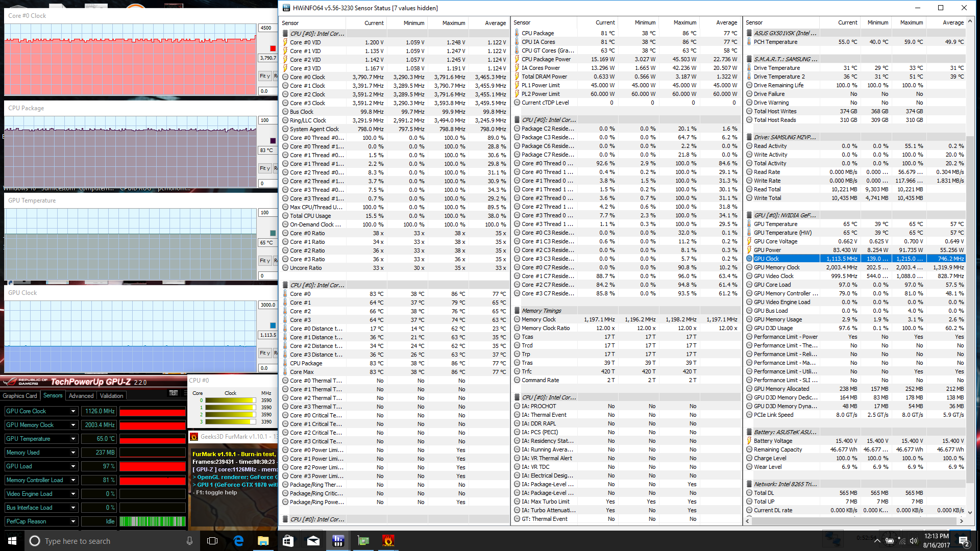Open the Mail app taskbar icon
This screenshot has width=980, height=551.
tap(313, 541)
